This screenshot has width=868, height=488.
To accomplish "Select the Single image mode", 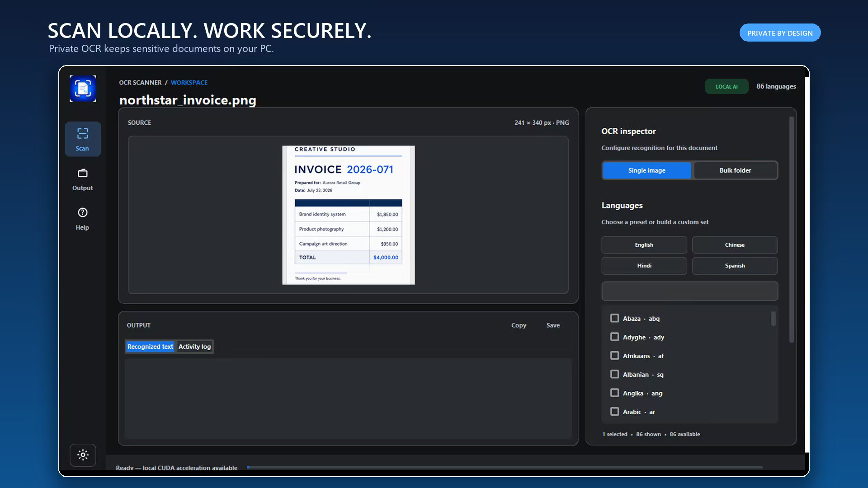I will click(647, 170).
